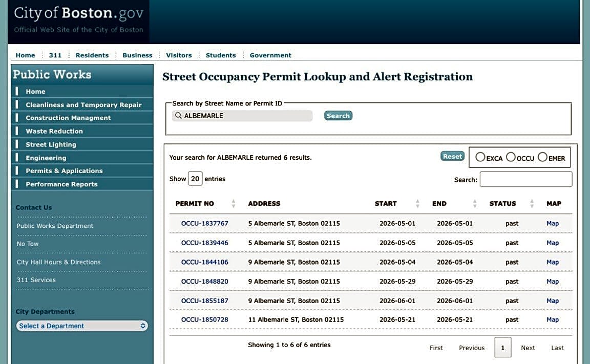Select the EMER radio button
The image size is (590, 364).
542,157
